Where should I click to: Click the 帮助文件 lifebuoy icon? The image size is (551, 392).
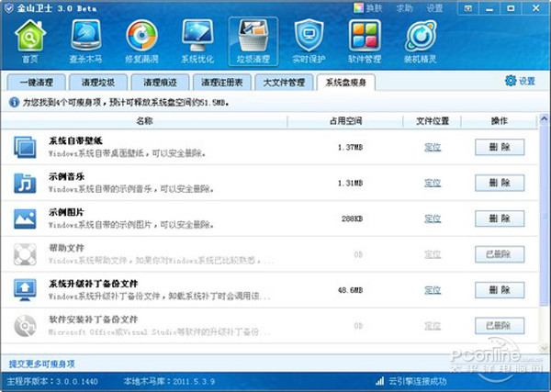25,254
